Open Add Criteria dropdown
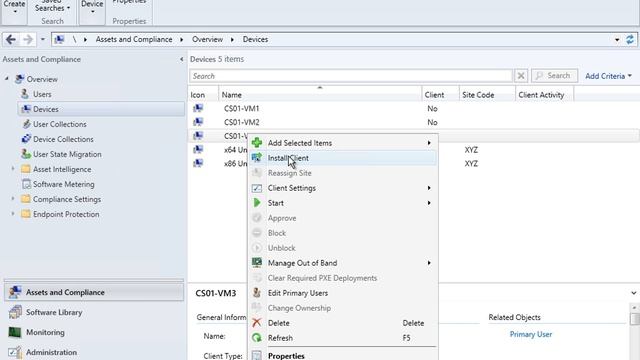This screenshot has height=360, width=640. coord(609,76)
